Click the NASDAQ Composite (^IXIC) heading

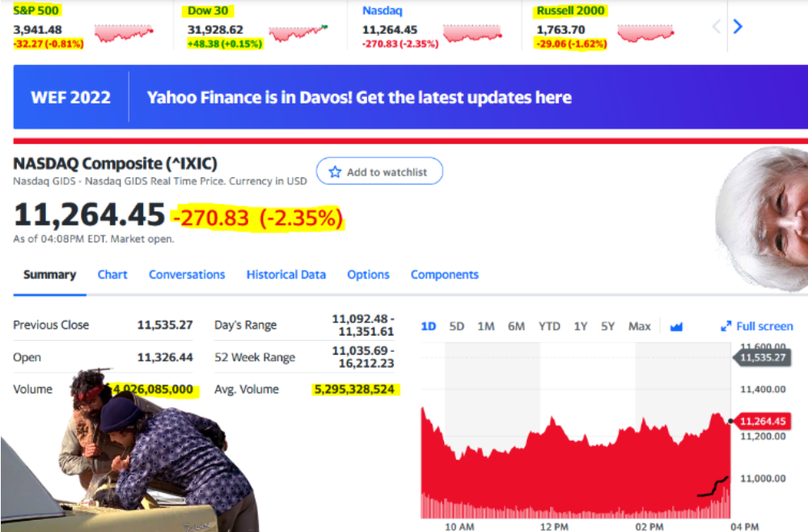[115, 163]
